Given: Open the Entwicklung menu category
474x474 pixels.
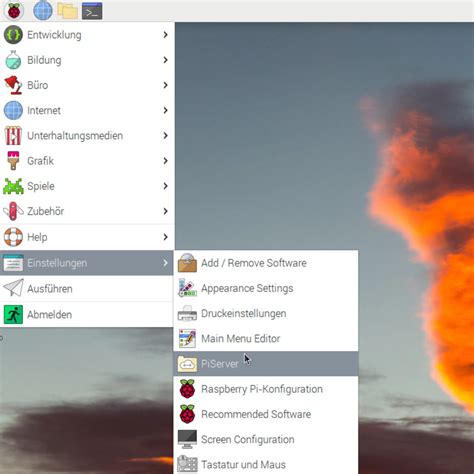Looking at the screenshot, I should pos(87,35).
